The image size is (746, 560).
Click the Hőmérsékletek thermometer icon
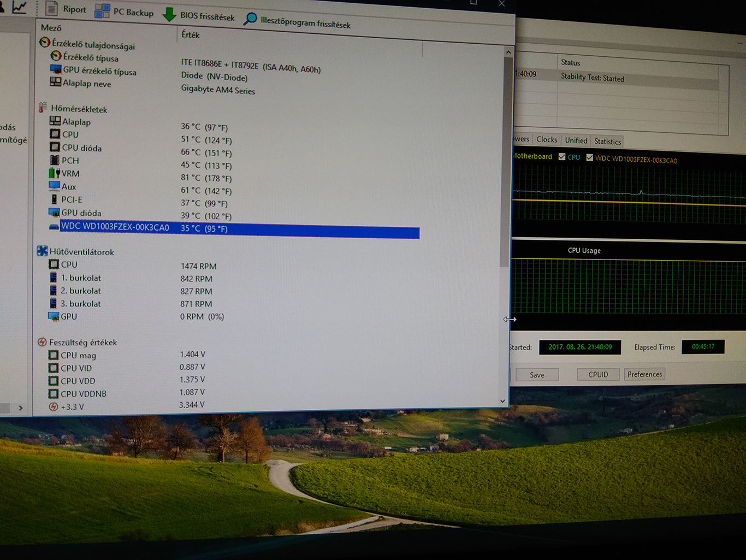[43, 108]
